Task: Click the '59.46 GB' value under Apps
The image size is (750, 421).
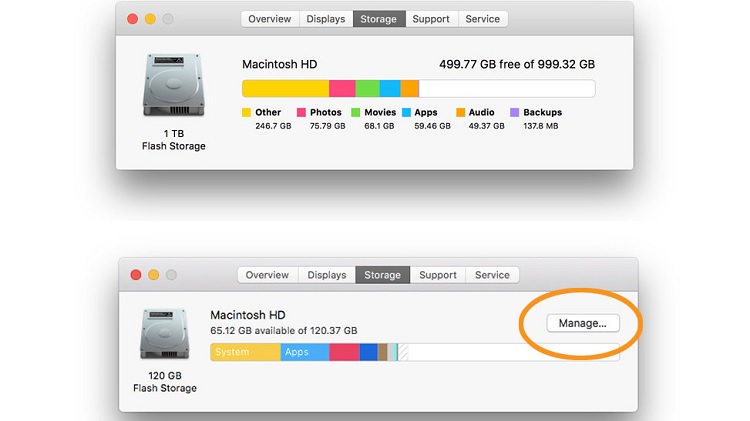Action: 432,126
